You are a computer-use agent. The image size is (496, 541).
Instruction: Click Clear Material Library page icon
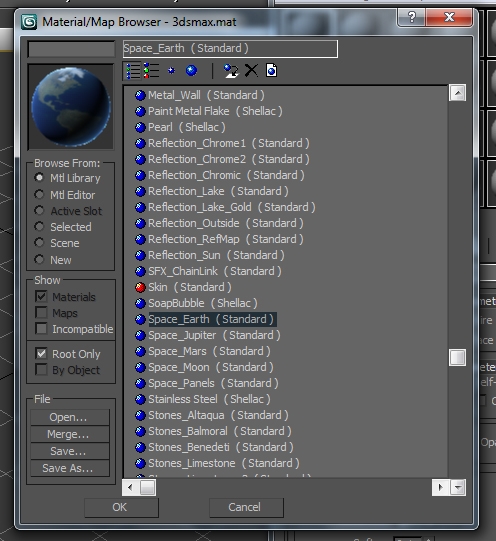pyautogui.click(x=271, y=70)
